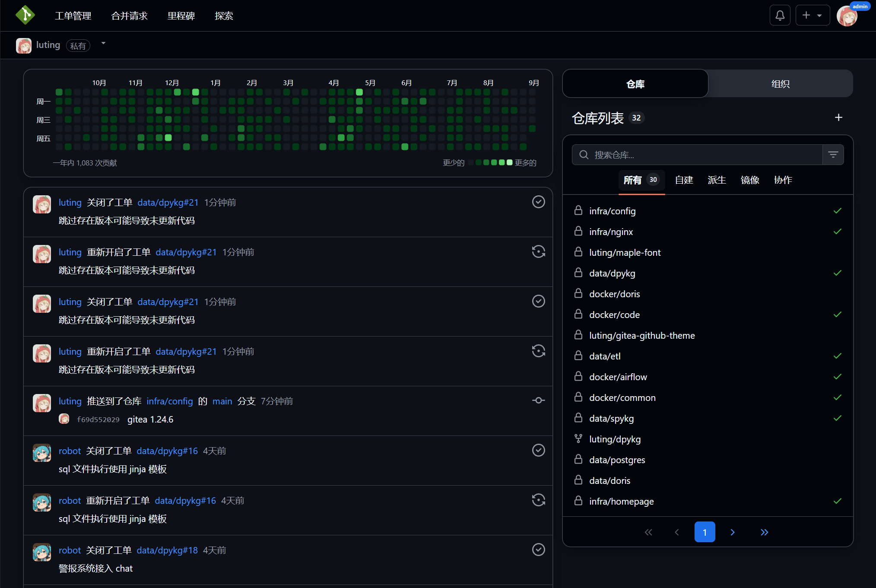
Task: Click the lock icon beside infra/nginx
Action: [x=578, y=231]
